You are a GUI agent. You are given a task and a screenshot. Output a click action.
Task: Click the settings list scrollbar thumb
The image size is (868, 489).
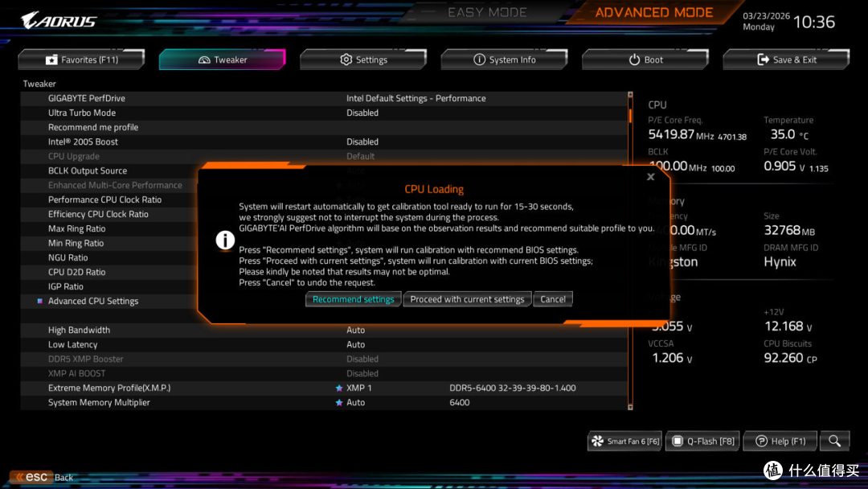pos(630,116)
